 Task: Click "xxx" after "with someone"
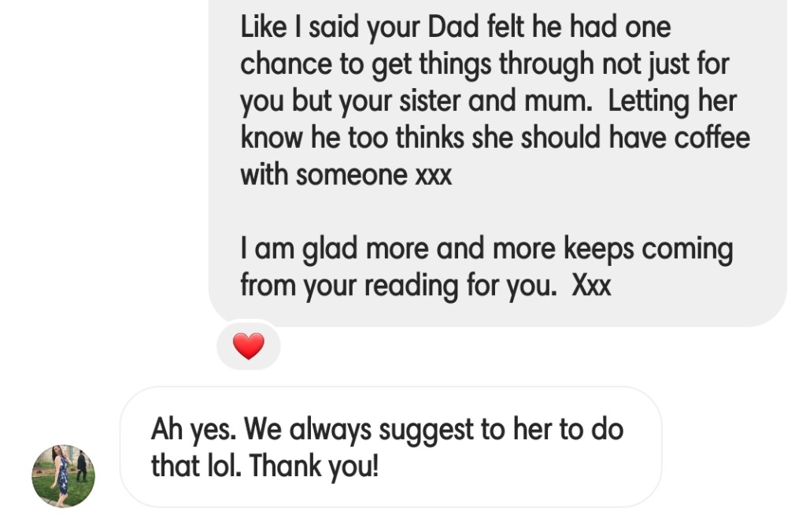433,174
